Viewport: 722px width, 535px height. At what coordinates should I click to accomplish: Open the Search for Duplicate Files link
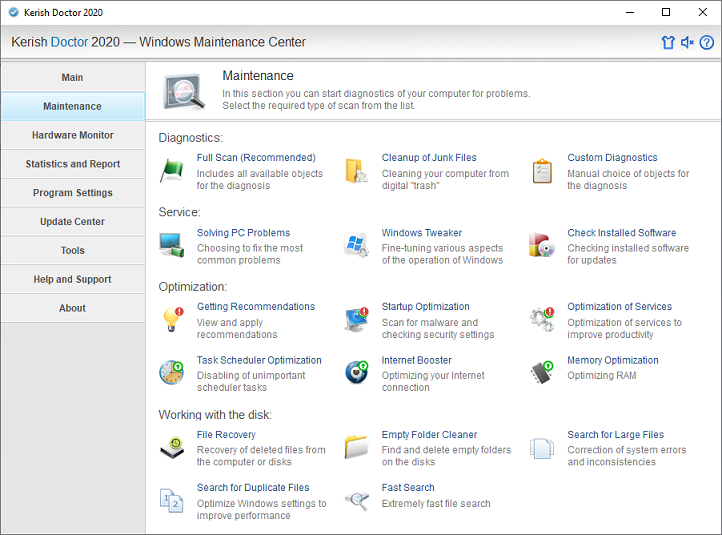point(253,488)
